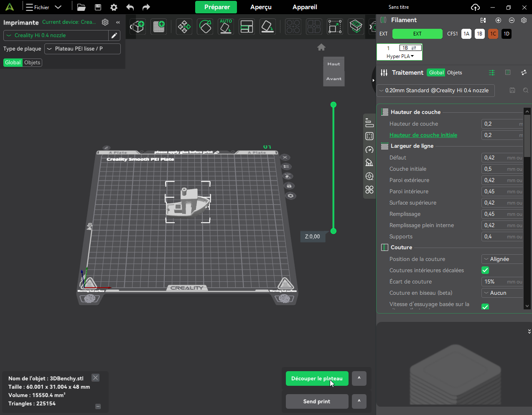Click the Add plate icon

coord(159,27)
